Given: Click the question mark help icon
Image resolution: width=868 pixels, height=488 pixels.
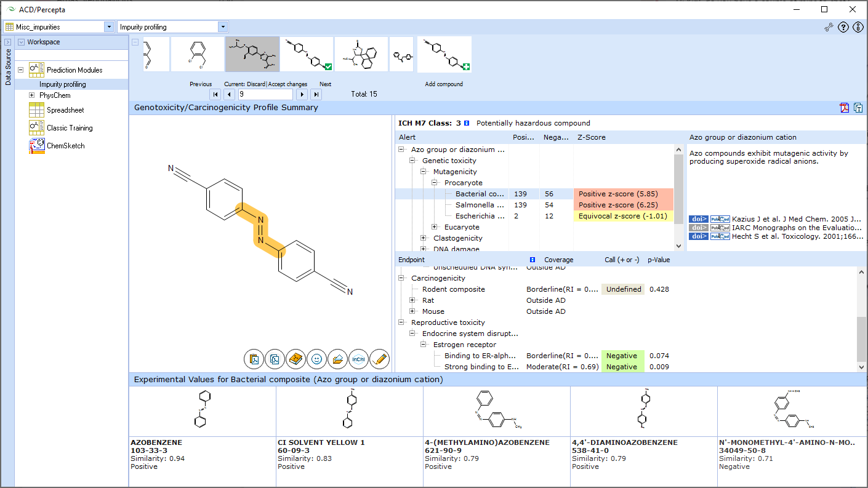Looking at the screenshot, I should [x=843, y=27].
